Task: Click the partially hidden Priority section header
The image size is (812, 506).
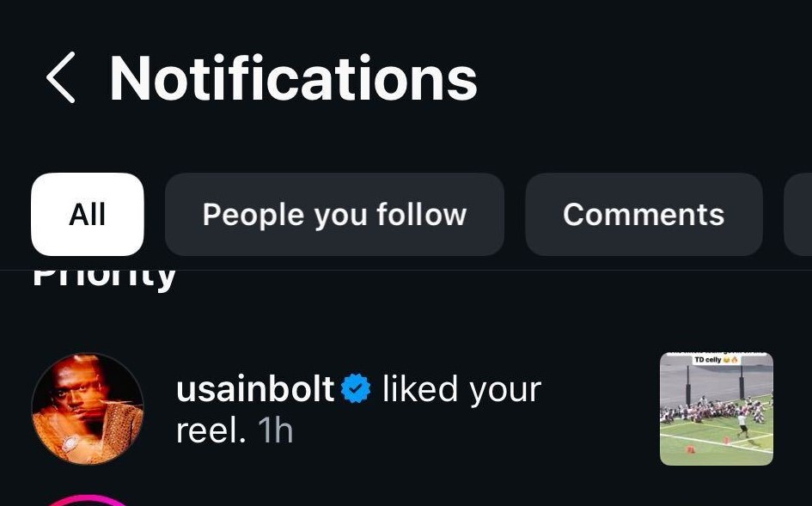Action: tap(104, 280)
